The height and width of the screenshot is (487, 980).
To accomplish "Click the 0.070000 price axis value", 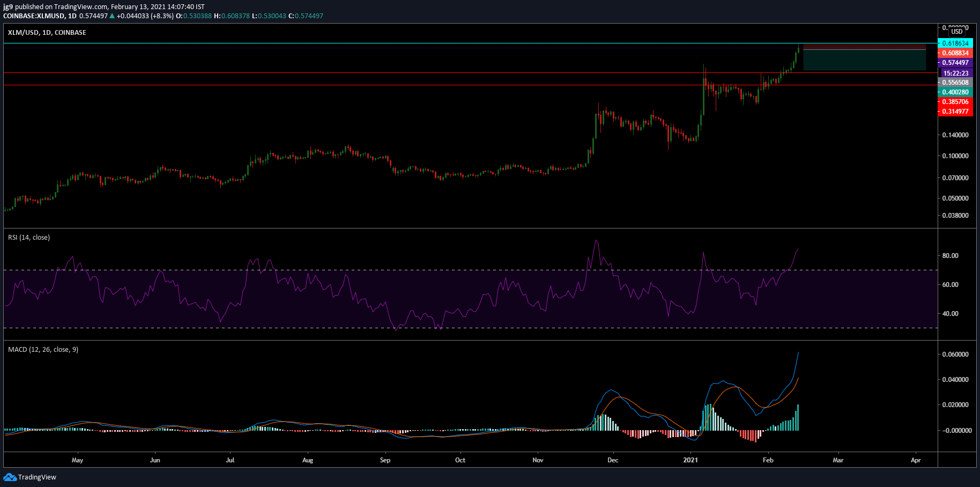I will 955,178.
